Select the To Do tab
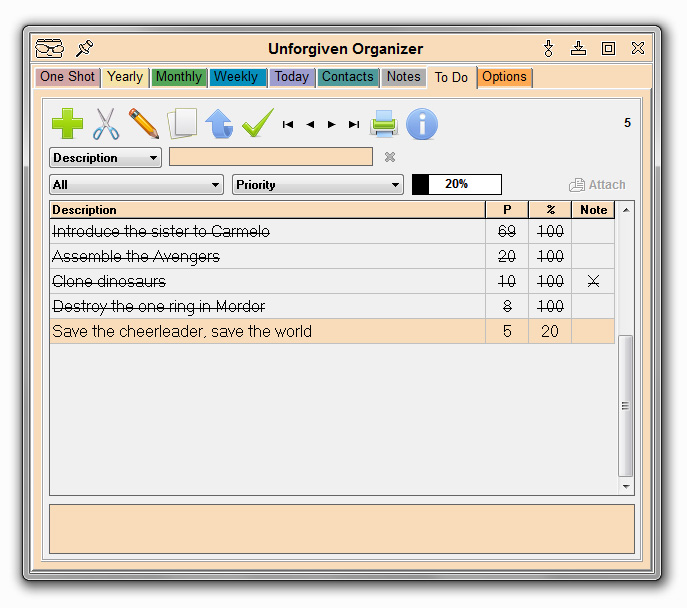 click(x=451, y=78)
